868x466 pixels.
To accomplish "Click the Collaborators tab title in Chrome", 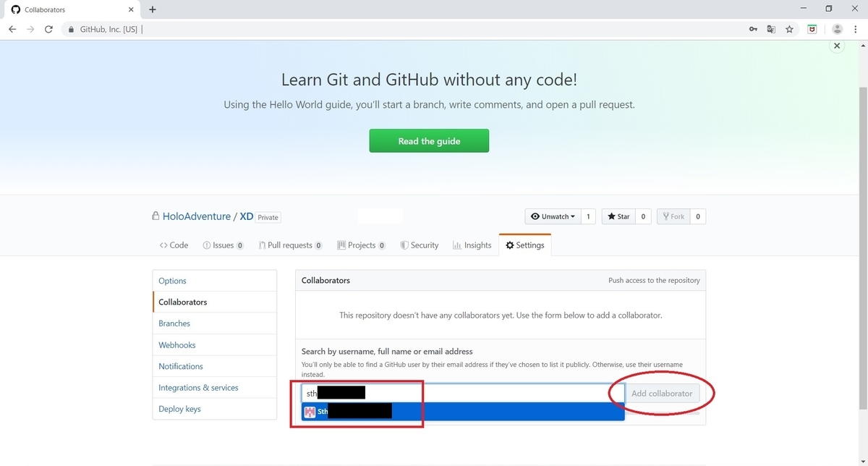I will [x=45, y=10].
